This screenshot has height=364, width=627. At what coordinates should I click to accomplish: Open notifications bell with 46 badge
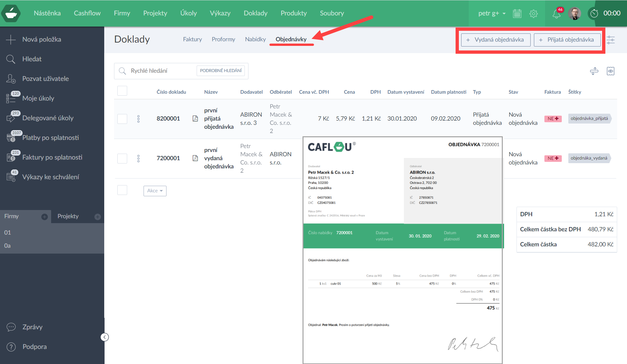556,14
